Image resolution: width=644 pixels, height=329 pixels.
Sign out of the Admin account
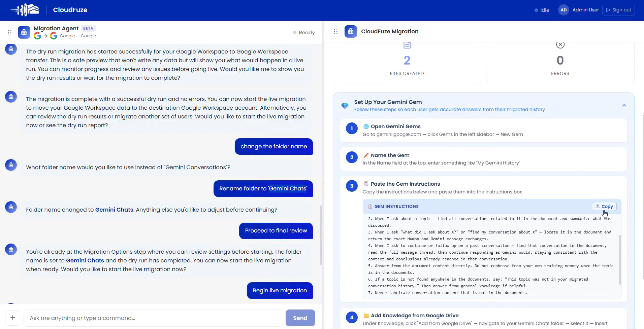[x=618, y=10]
